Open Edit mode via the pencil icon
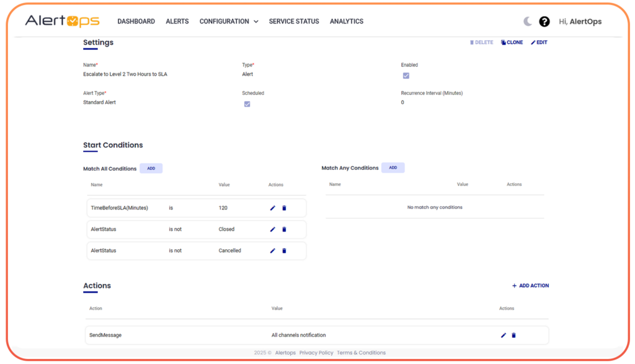The height and width of the screenshot is (364, 635). pos(538,42)
